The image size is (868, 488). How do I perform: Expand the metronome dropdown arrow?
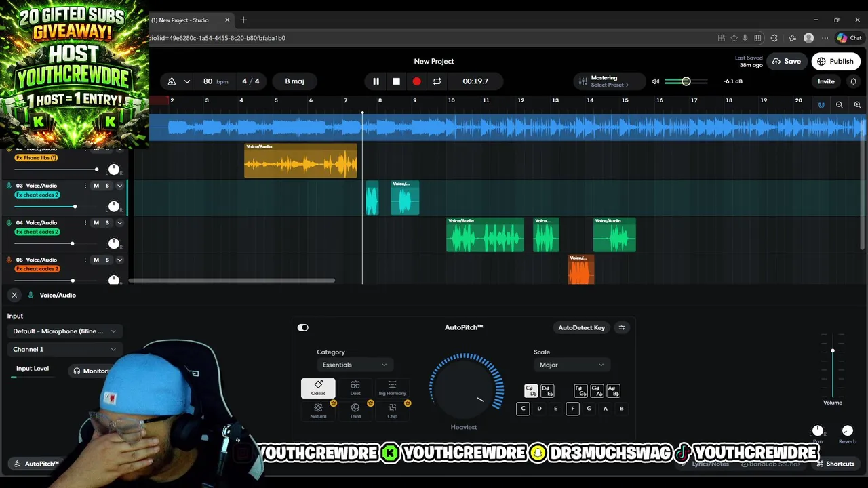[186, 81]
